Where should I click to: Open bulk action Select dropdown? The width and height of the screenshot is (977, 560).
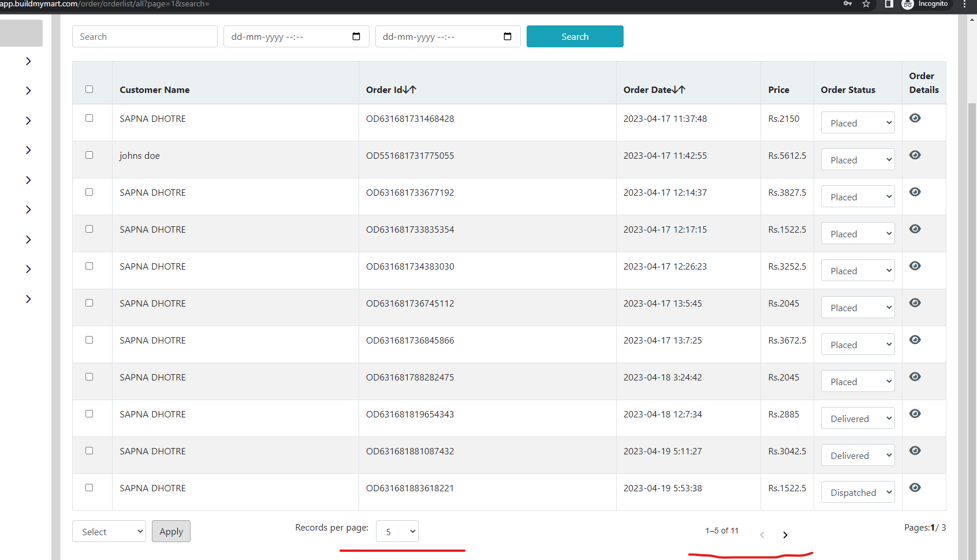click(109, 531)
